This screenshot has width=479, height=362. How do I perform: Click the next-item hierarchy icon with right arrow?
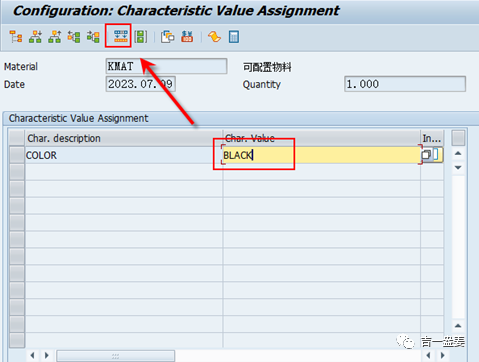[x=93, y=36]
